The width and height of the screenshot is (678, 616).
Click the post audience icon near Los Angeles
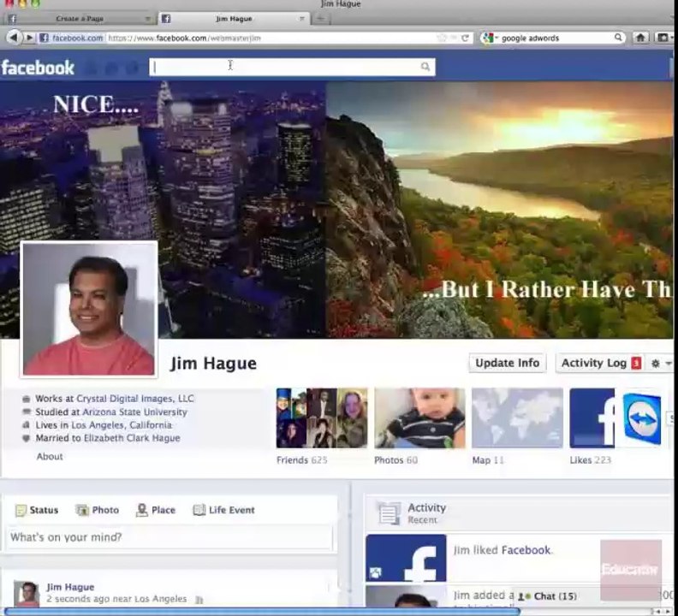199,600
